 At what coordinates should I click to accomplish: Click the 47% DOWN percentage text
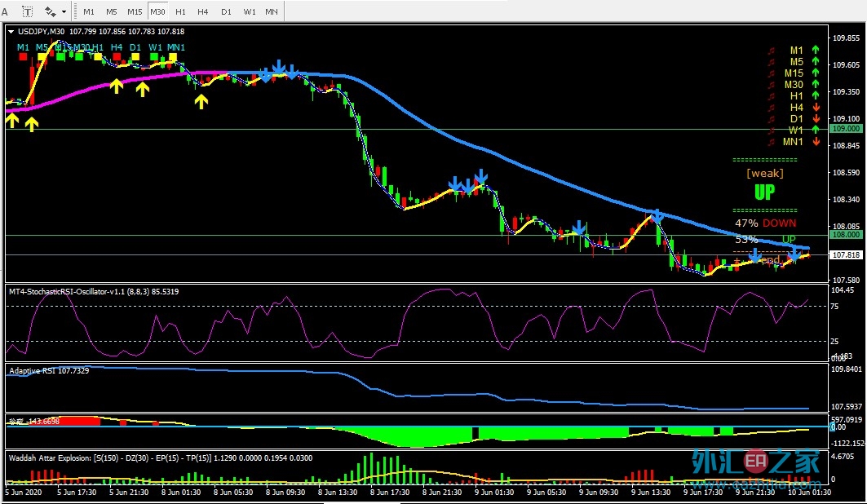tap(765, 223)
